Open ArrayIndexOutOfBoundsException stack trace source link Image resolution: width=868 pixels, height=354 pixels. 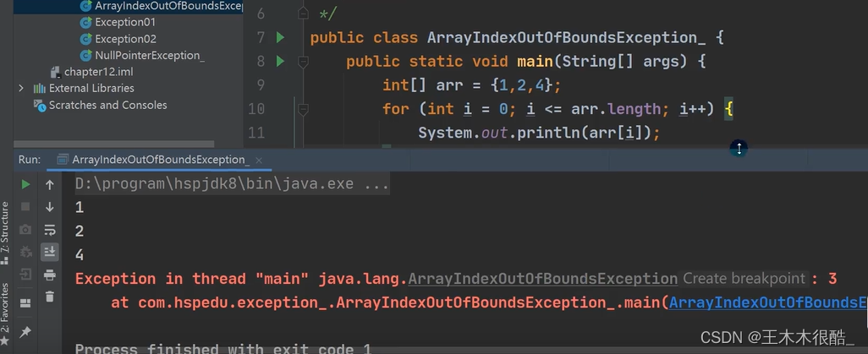tap(768, 302)
